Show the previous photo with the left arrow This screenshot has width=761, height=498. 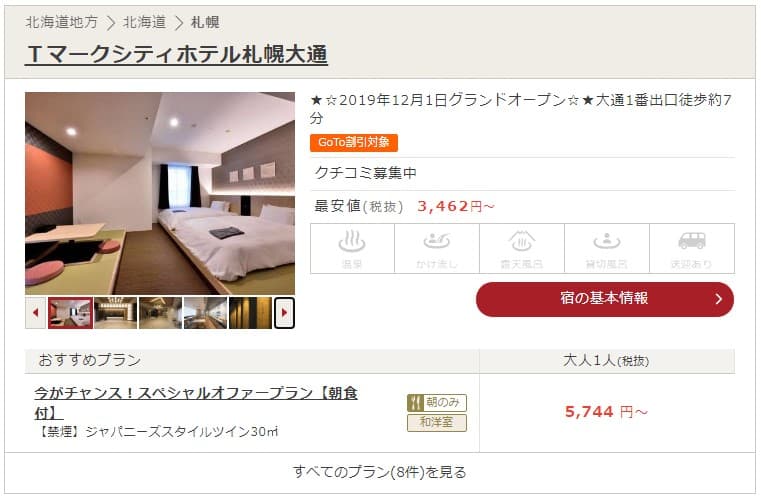coord(35,313)
